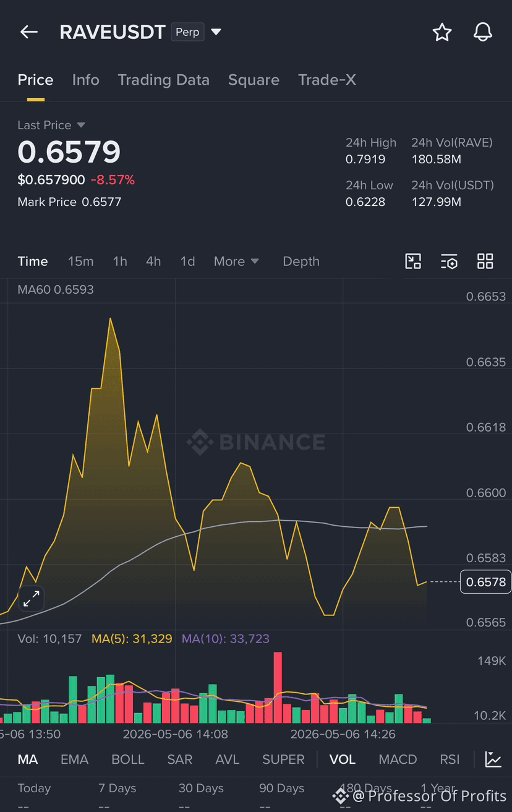
Task: Tap the 24h Vol(USDT) value 127.99M
Action: tap(437, 202)
